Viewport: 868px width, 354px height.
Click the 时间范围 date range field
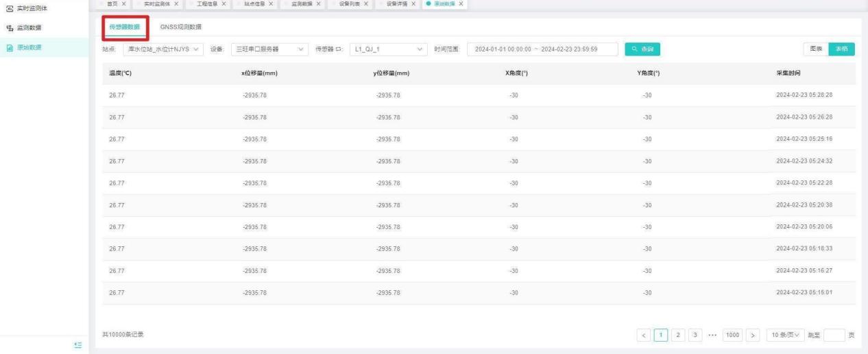542,49
